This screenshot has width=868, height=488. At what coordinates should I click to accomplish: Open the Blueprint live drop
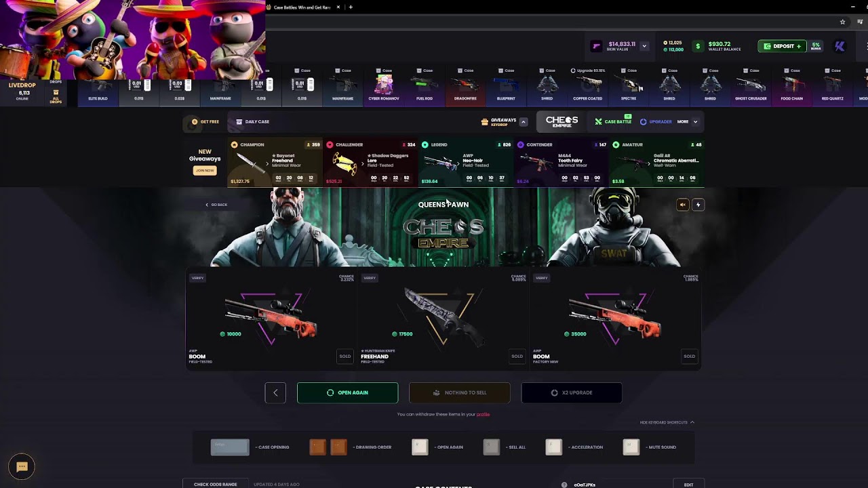coord(506,86)
